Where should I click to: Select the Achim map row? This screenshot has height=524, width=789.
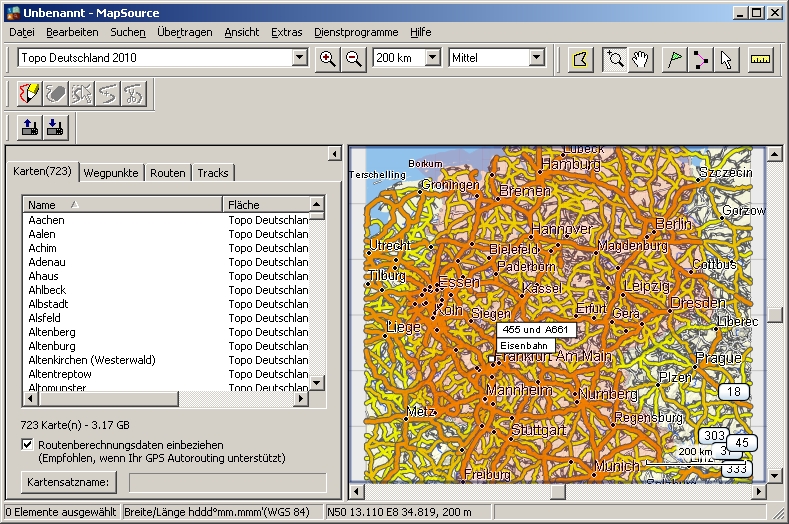point(166,248)
